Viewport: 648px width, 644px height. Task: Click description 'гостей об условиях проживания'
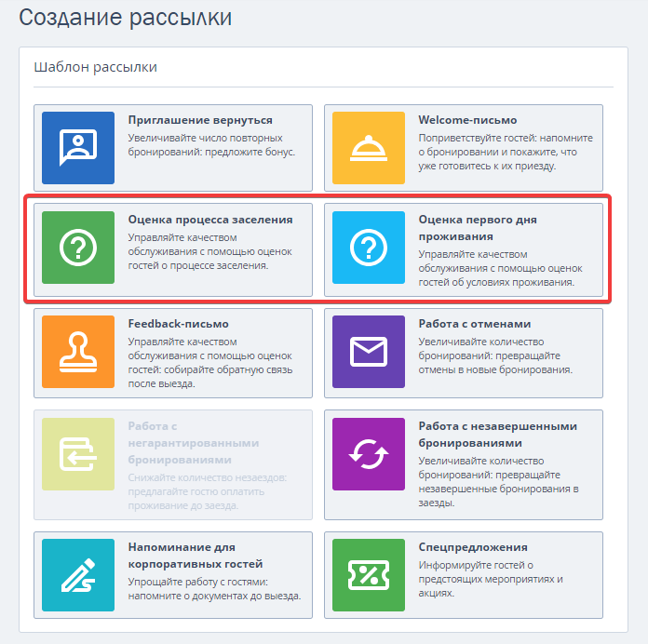click(496, 282)
